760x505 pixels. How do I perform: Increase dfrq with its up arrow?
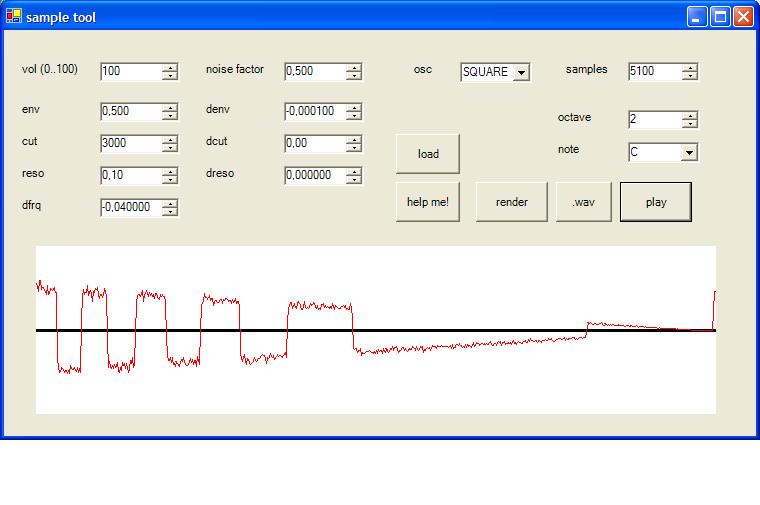pos(170,203)
